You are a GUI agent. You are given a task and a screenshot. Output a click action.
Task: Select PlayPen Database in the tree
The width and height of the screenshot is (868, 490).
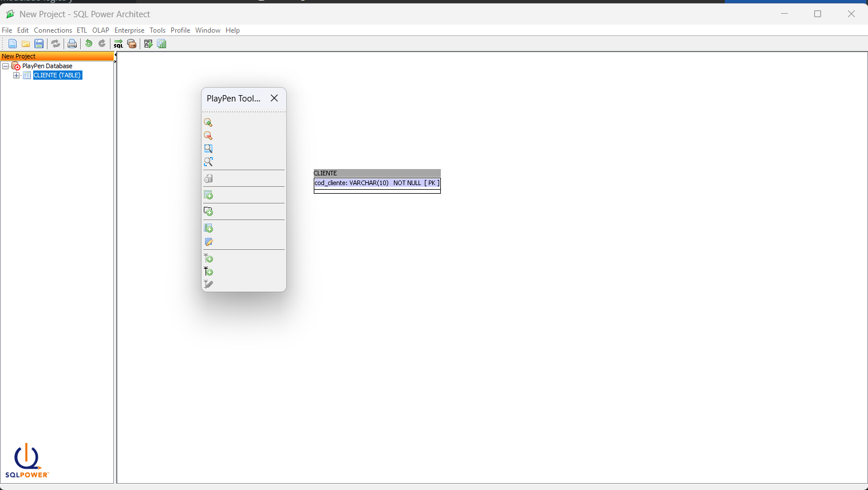point(47,66)
